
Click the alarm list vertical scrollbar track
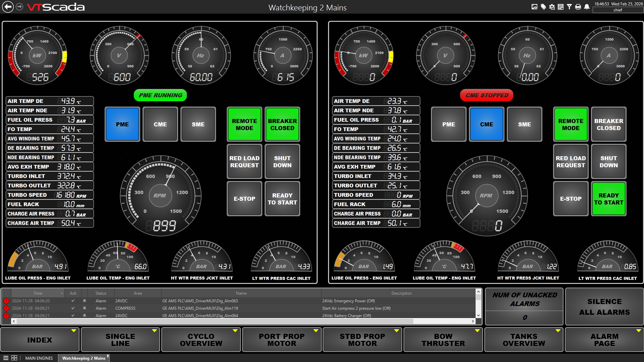(478, 304)
